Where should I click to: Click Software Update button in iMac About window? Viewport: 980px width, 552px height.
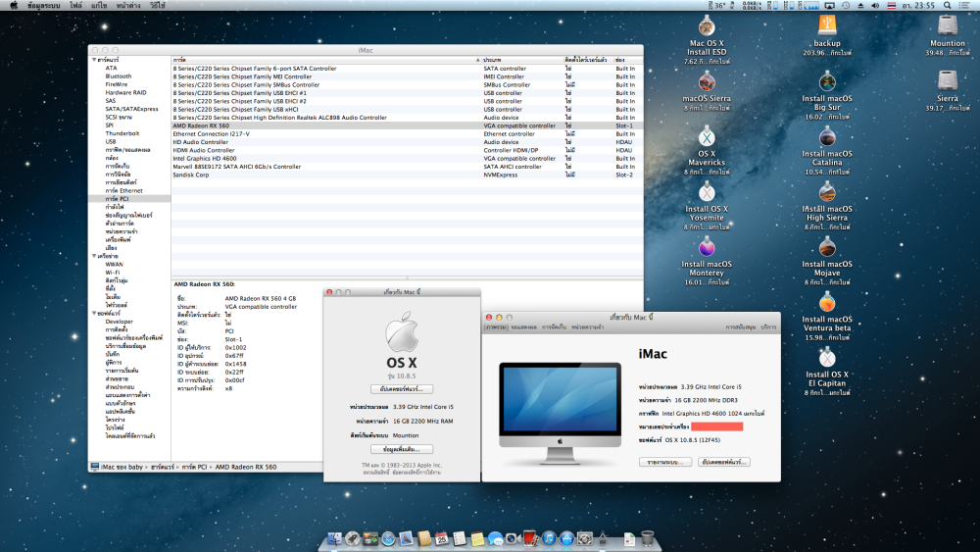coord(724,462)
